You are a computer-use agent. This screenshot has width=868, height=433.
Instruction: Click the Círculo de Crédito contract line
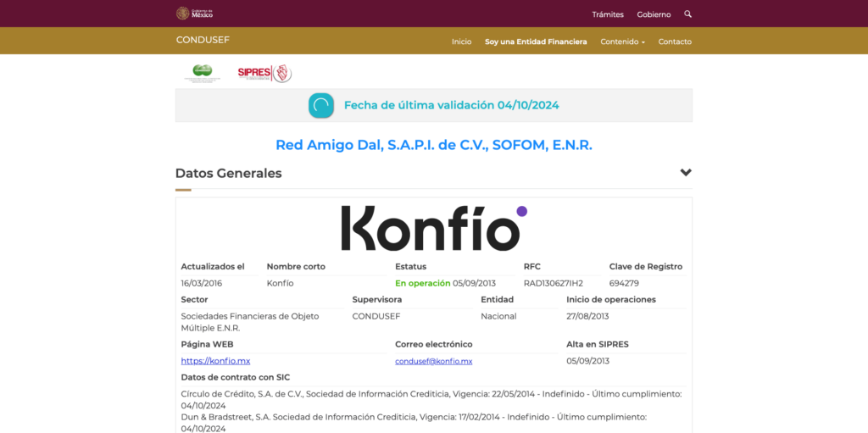(x=431, y=400)
